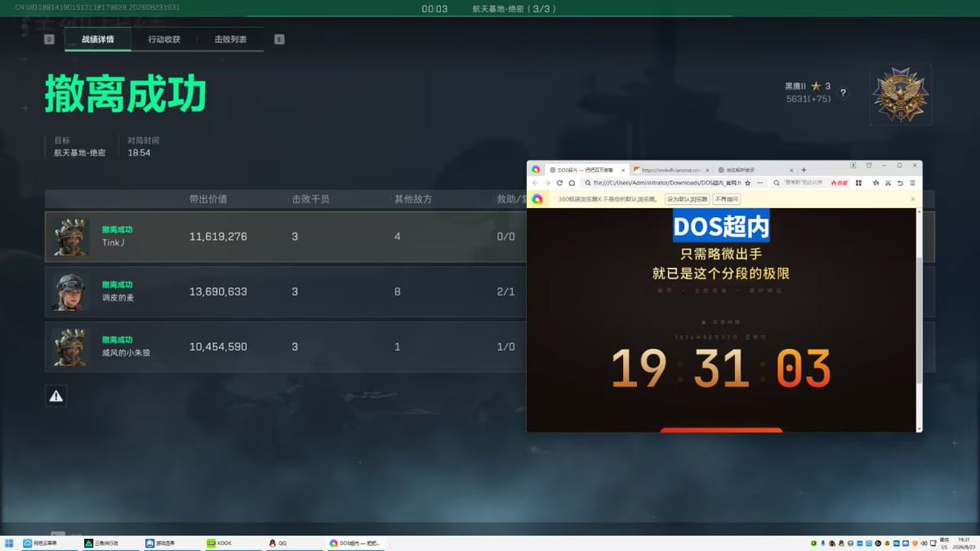
Task: Open the browser extensions grid icon
Action: 858,183
